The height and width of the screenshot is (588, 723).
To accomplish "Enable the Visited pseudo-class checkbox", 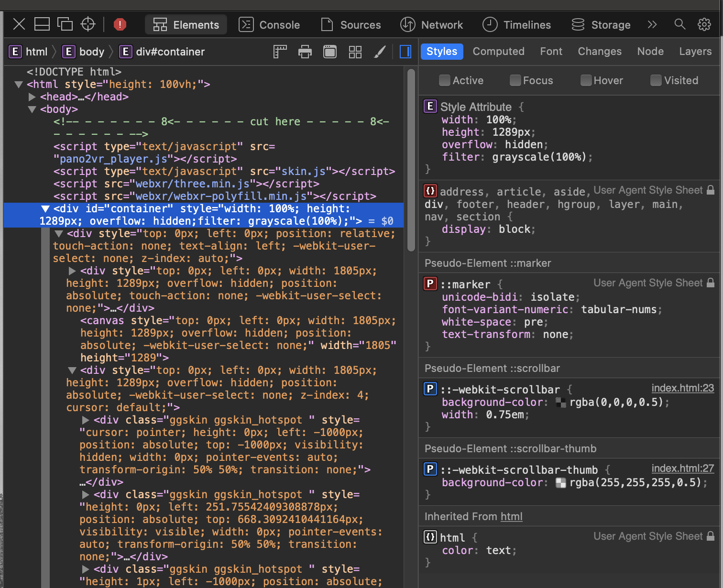I will pyautogui.click(x=656, y=80).
